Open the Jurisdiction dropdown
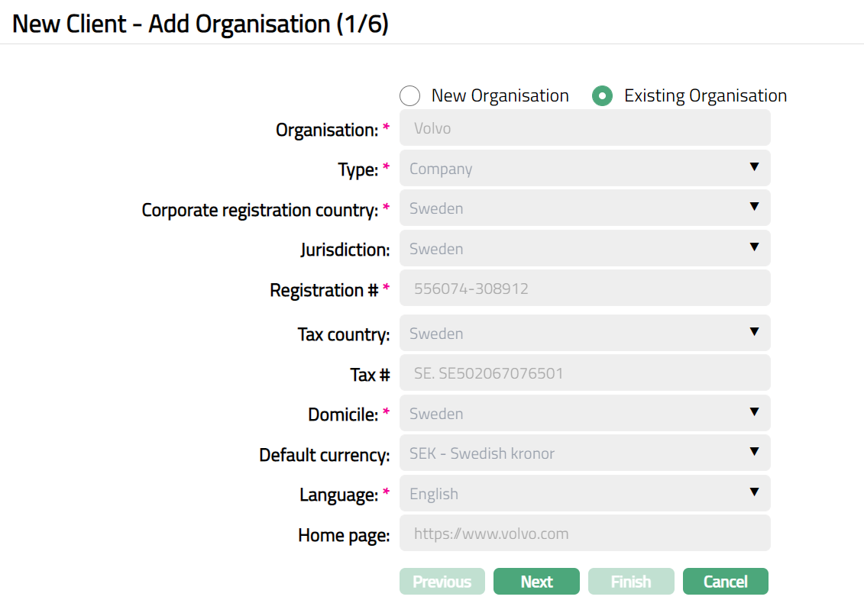 pyautogui.click(x=584, y=249)
